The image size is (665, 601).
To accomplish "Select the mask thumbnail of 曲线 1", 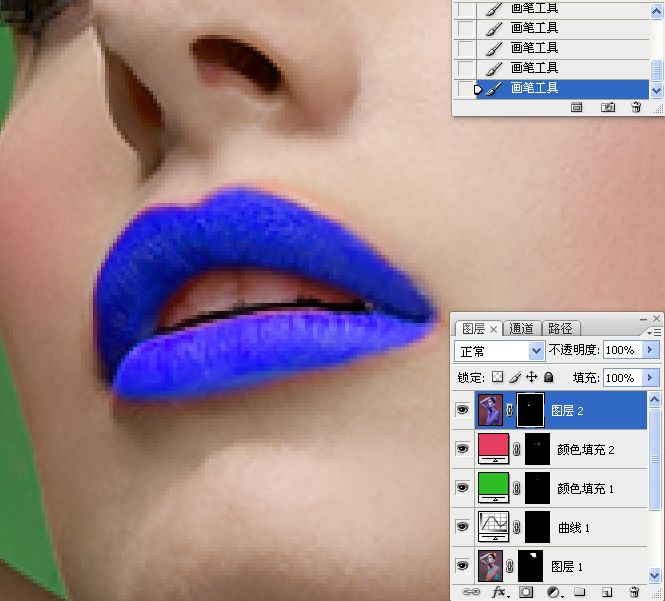I will click(x=537, y=527).
